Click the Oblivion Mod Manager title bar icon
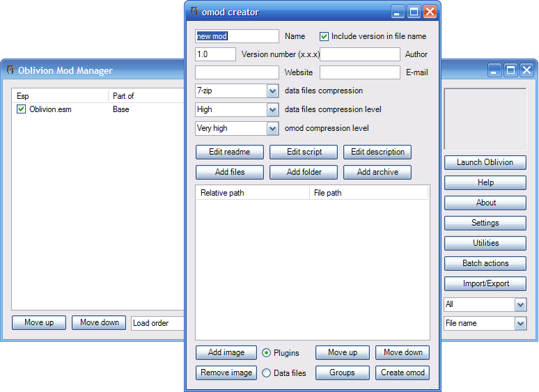Viewport: 539px width, 392px height. (x=10, y=70)
